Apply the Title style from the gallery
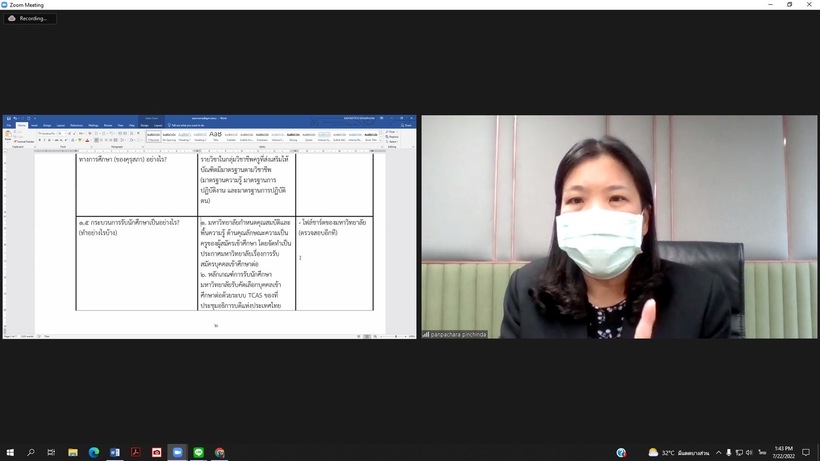The image size is (820, 461). (215, 136)
